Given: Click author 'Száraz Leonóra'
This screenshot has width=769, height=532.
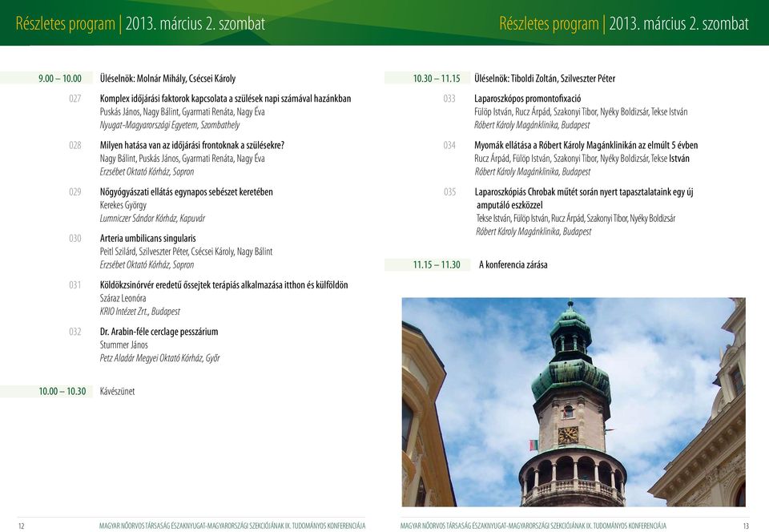Looking at the screenshot, I should 123,298.
